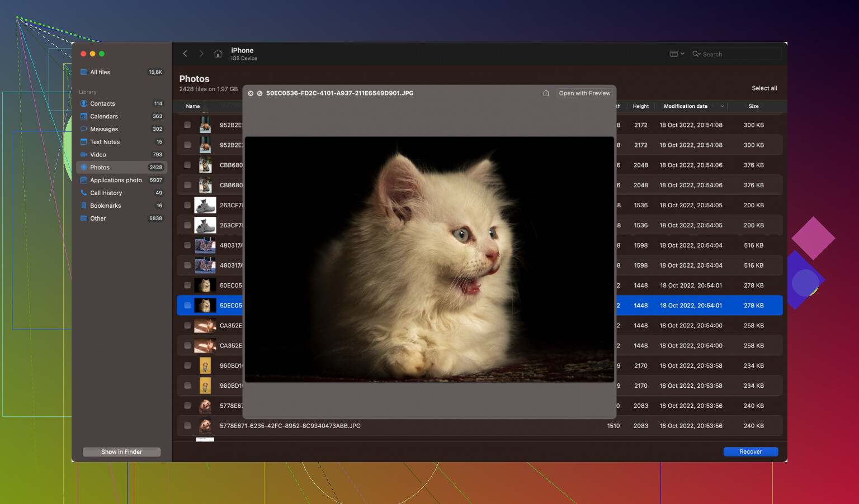
Task: Select the Video category icon
Action: tap(84, 155)
